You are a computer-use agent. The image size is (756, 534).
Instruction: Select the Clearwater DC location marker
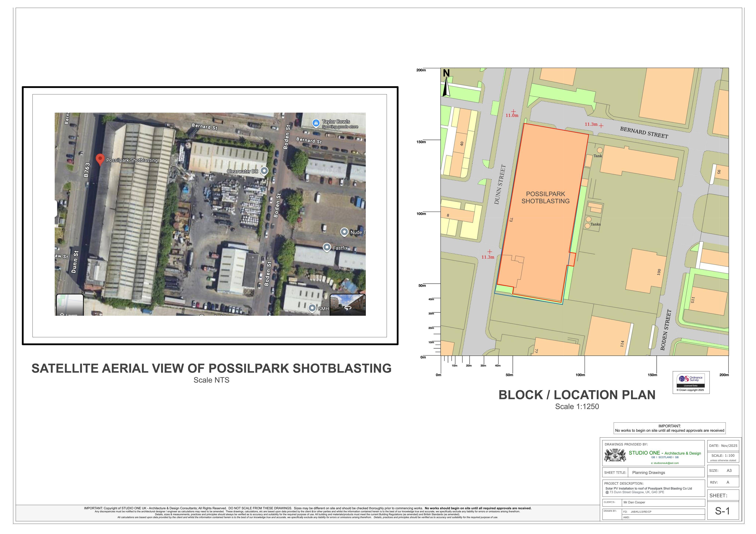pyautogui.click(x=264, y=171)
